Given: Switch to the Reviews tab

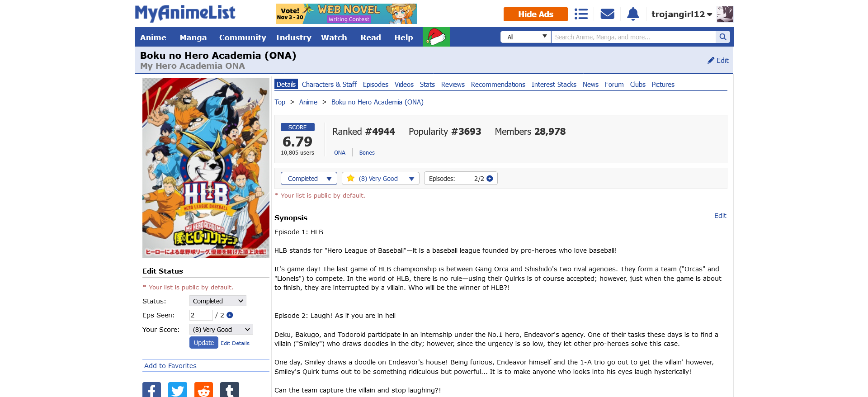Looking at the screenshot, I should tap(453, 85).
